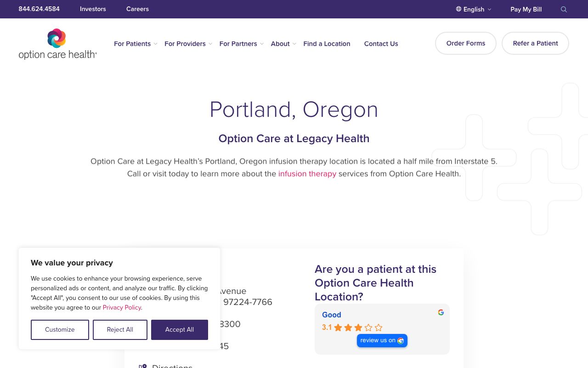The height and width of the screenshot is (368, 588).
Task: Click the Order Forms button
Action: point(466,43)
